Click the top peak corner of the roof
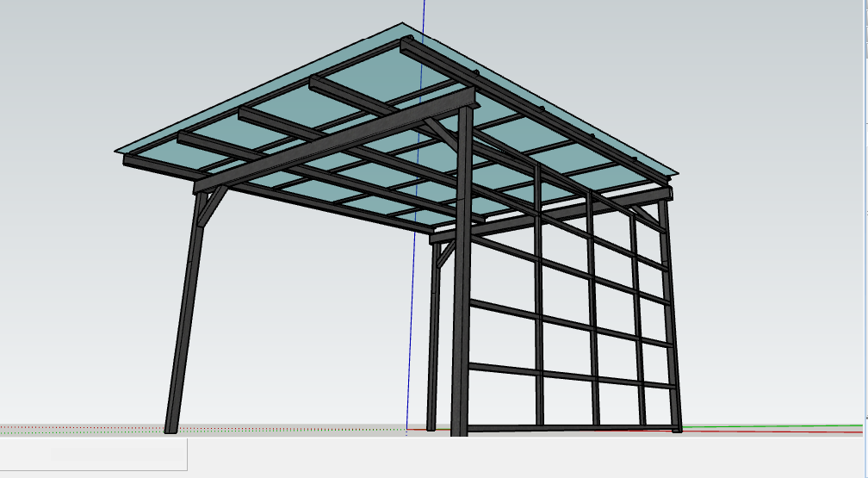The height and width of the screenshot is (478, 868). pos(403,24)
